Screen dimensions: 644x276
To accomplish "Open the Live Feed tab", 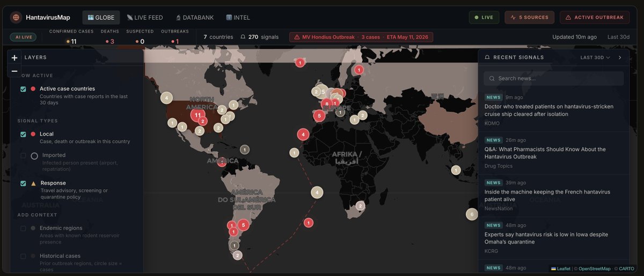I will pyautogui.click(x=145, y=17).
